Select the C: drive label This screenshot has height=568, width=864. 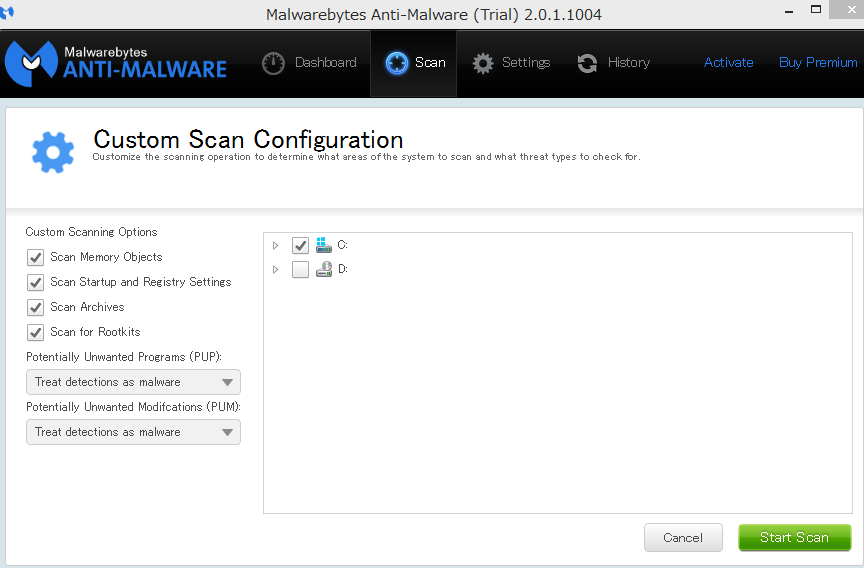coord(342,245)
